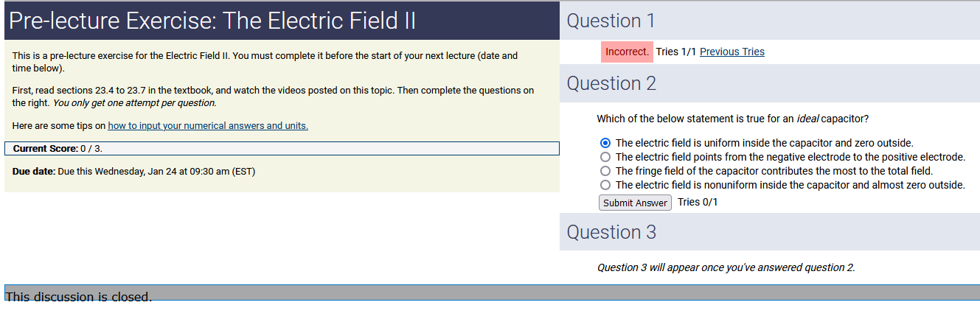980x319 pixels.
Task: Click the 'This discussion is closed' bar
Action: click(492, 293)
